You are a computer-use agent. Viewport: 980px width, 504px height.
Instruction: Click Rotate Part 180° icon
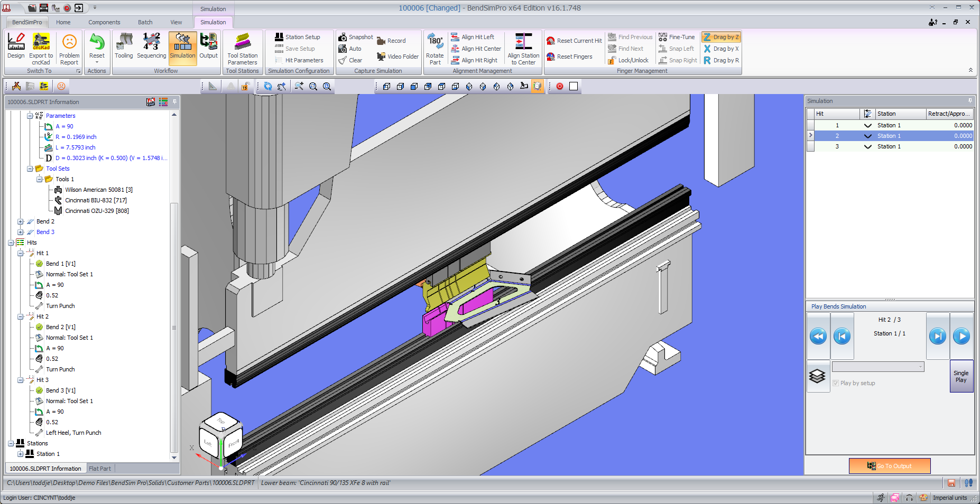(x=435, y=49)
